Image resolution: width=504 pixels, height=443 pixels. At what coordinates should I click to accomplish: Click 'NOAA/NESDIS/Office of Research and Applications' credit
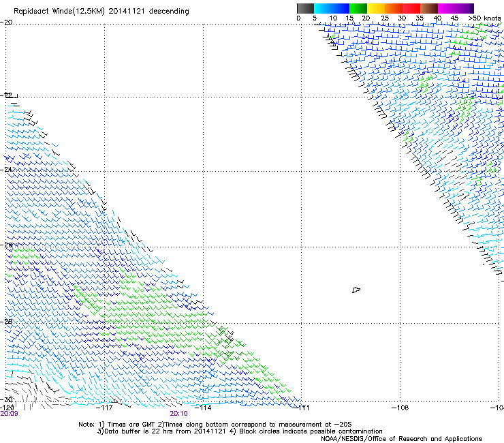point(401,439)
